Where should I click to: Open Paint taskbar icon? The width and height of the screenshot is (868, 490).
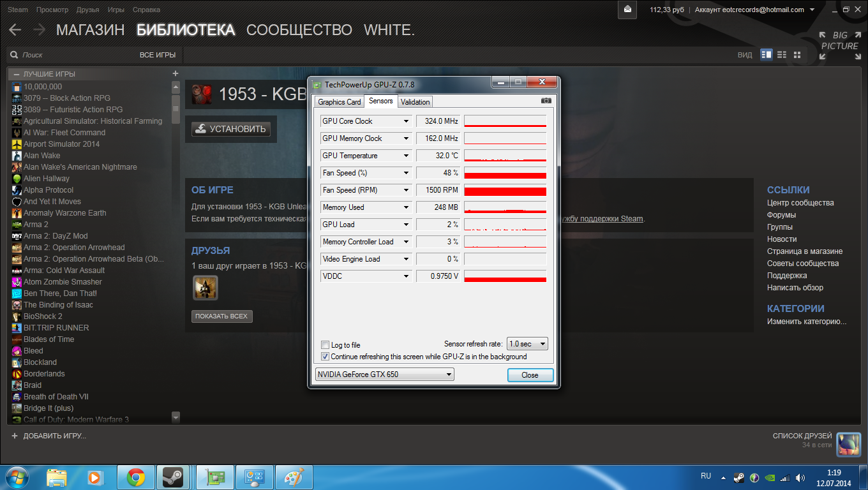pos(294,477)
